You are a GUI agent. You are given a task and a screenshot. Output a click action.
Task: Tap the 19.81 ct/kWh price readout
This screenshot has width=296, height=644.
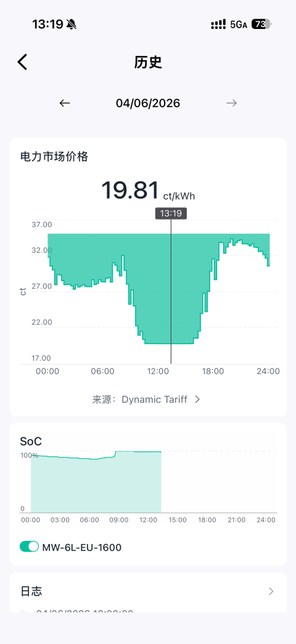point(148,191)
